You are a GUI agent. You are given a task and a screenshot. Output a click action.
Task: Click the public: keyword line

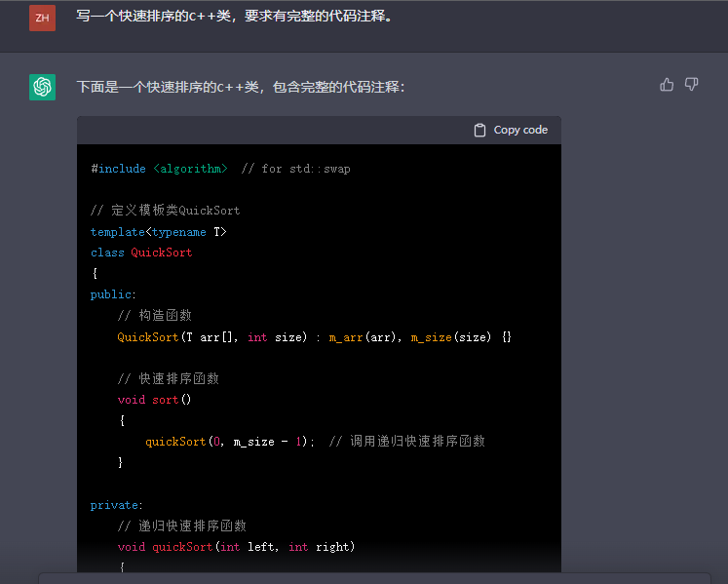113,294
